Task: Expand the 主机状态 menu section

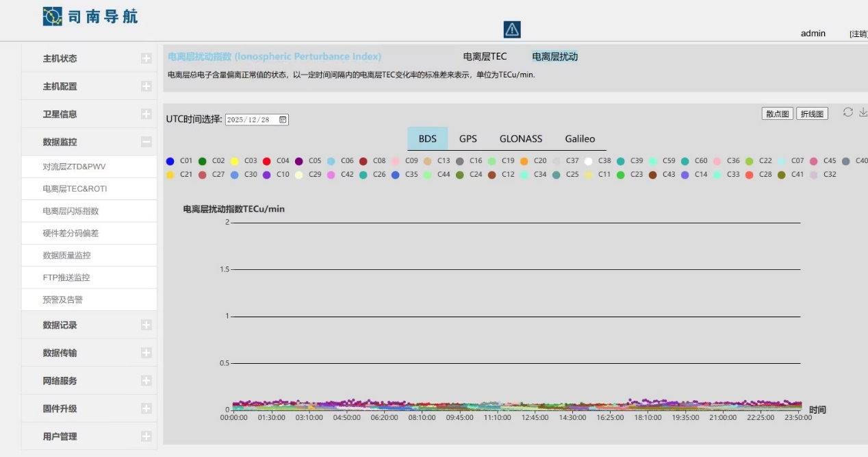Action: [x=146, y=59]
